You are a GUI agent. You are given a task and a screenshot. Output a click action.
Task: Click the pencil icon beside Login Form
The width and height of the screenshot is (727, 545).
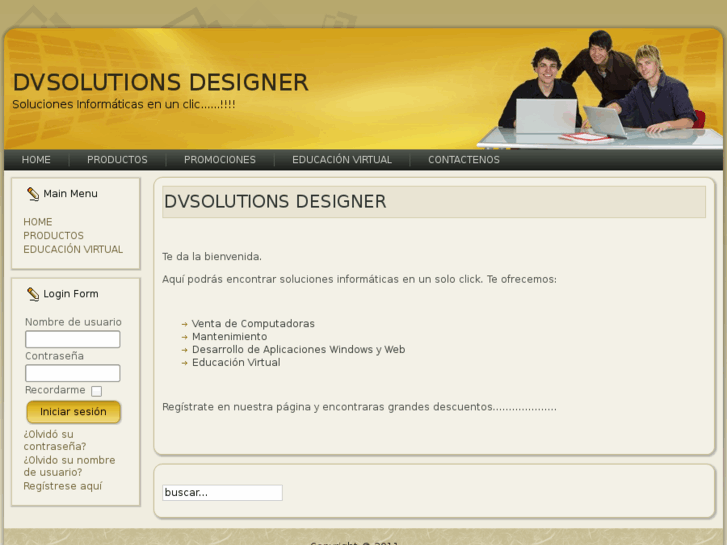pyautogui.click(x=33, y=294)
